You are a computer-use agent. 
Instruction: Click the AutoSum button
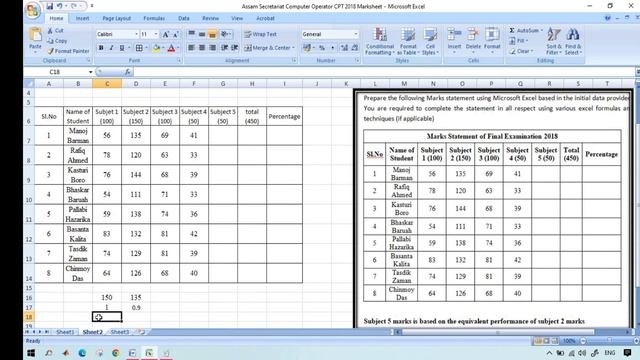tap(526, 31)
